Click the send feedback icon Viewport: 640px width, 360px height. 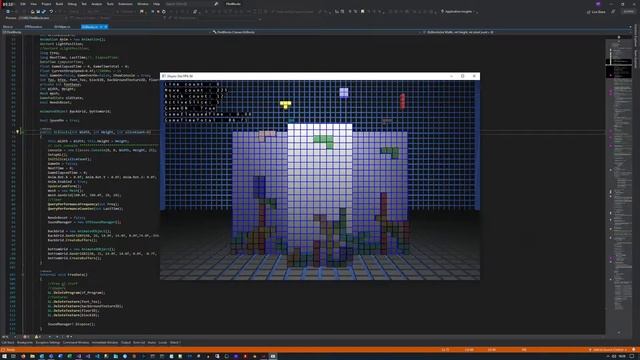[x=613, y=12]
